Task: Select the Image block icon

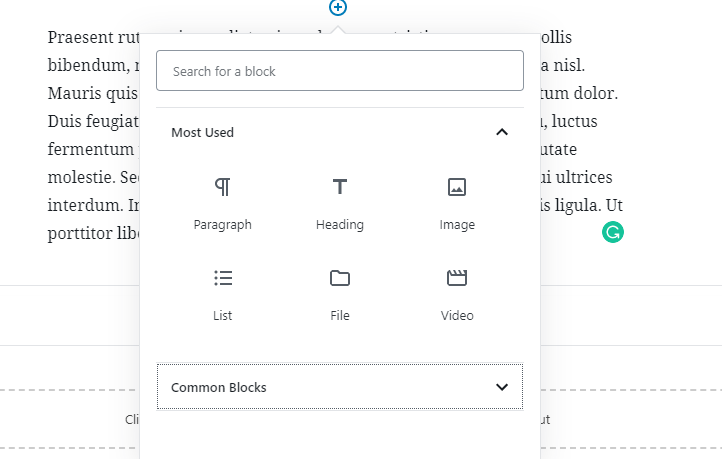Action: click(457, 187)
